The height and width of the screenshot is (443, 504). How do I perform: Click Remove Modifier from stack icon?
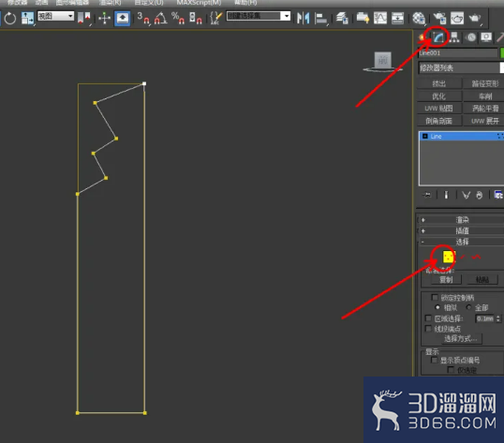pyautogui.click(x=480, y=195)
